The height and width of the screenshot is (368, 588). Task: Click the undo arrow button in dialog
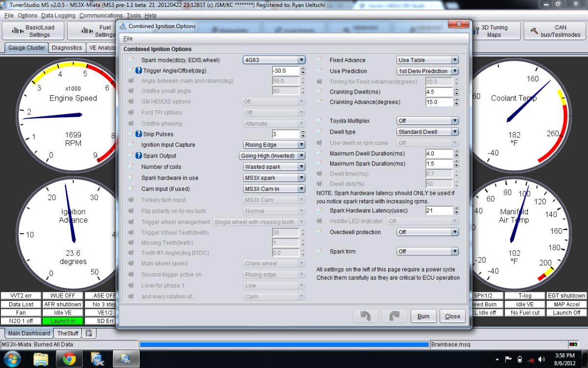pos(366,316)
